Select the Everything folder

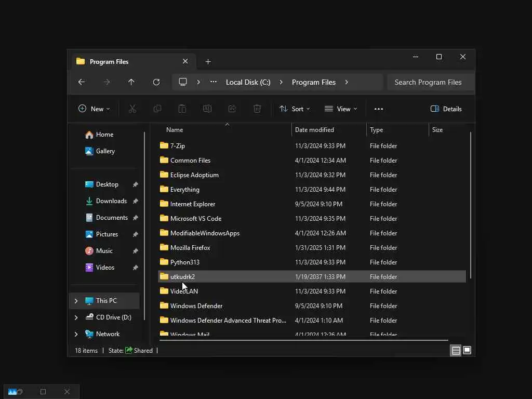[x=312, y=189]
